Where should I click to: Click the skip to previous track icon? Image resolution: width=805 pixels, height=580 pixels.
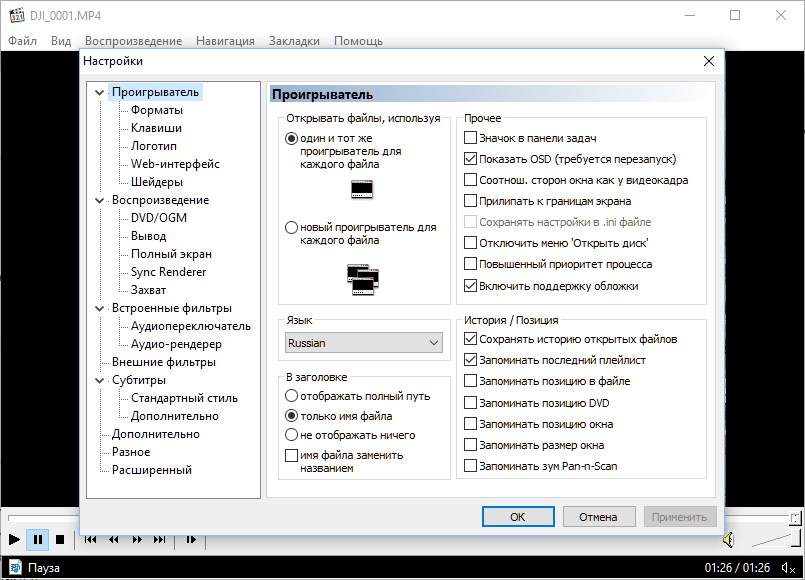tap(91, 539)
